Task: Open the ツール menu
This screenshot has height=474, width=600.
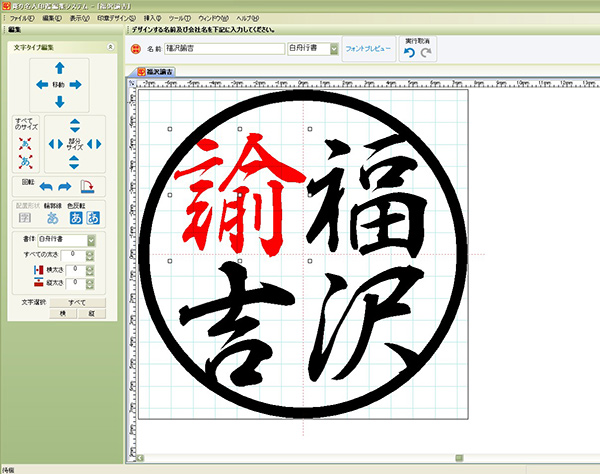Action: click(178, 19)
